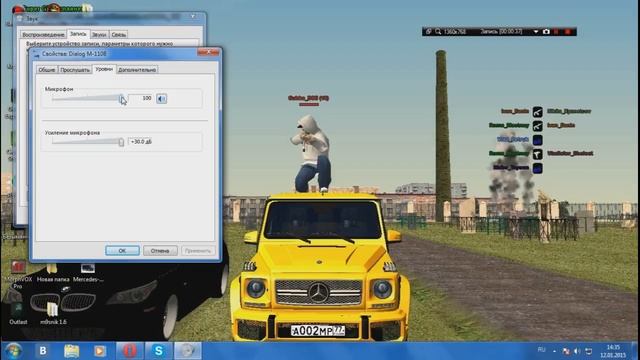Click the microphone level value field showing 100

pyautogui.click(x=141, y=98)
